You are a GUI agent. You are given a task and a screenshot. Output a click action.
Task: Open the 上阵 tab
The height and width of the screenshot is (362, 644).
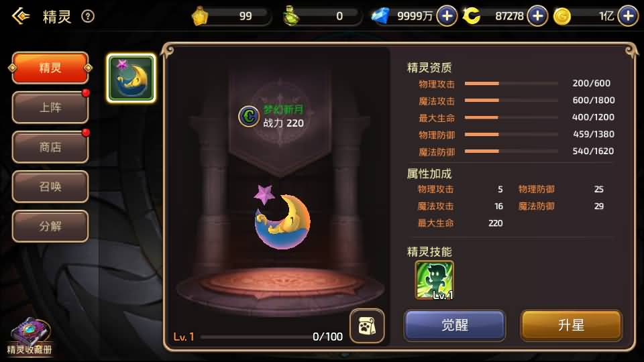(50, 107)
